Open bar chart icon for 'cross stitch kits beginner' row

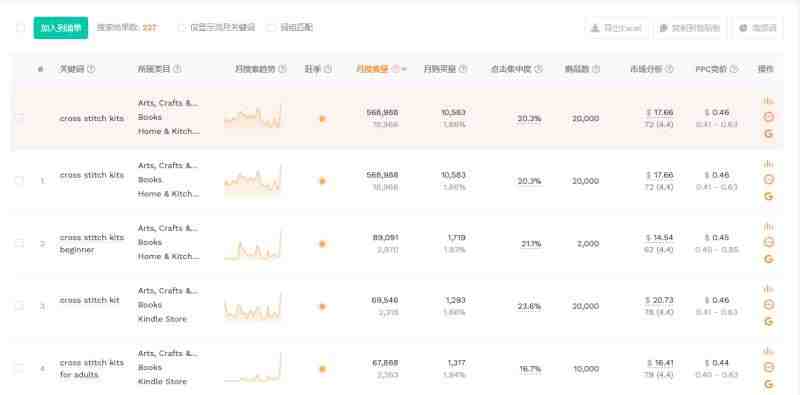pos(768,226)
